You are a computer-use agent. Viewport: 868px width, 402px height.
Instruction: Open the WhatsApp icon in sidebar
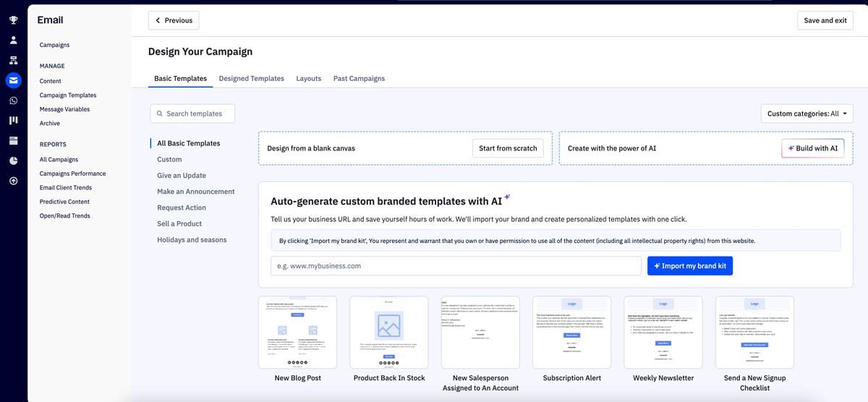[x=13, y=100]
